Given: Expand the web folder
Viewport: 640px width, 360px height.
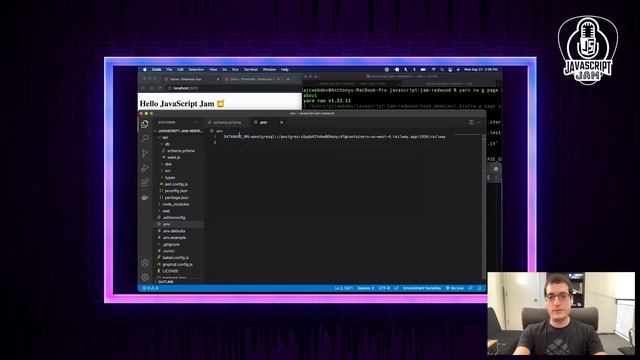Looking at the screenshot, I should tap(166, 211).
